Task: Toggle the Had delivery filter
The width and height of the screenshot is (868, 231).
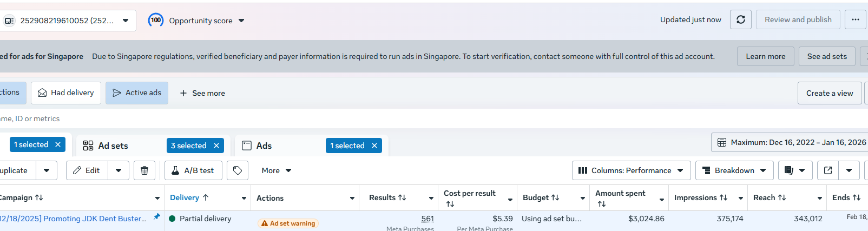Action: coord(66,93)
